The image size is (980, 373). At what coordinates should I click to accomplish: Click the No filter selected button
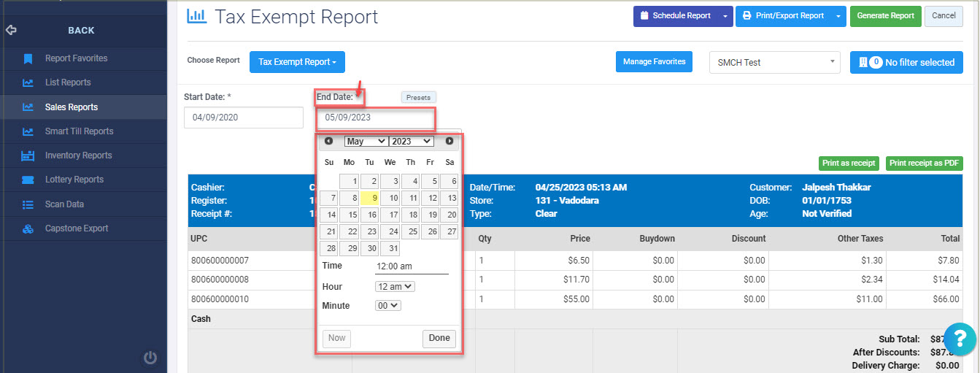pos(906,63)
